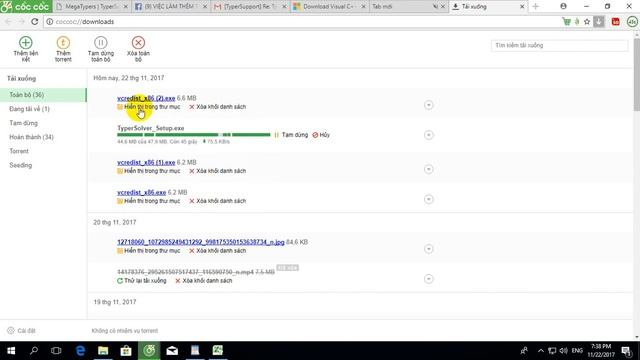The height and width of the screenshot is (360, 640).
Task: Click the shopping cart icon in the address bar
Action: tap(567, 22)
